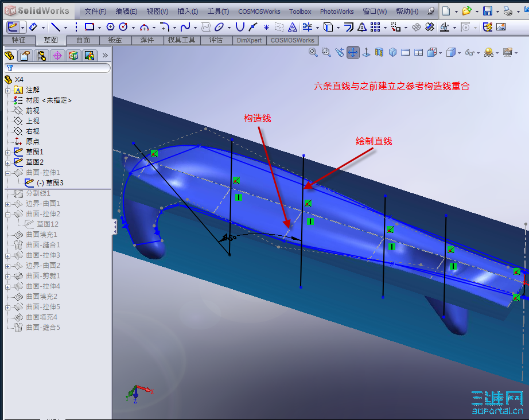Viewport: 529px width, 420px height.
Task: Click the Print icon
Action: (508, 11)
